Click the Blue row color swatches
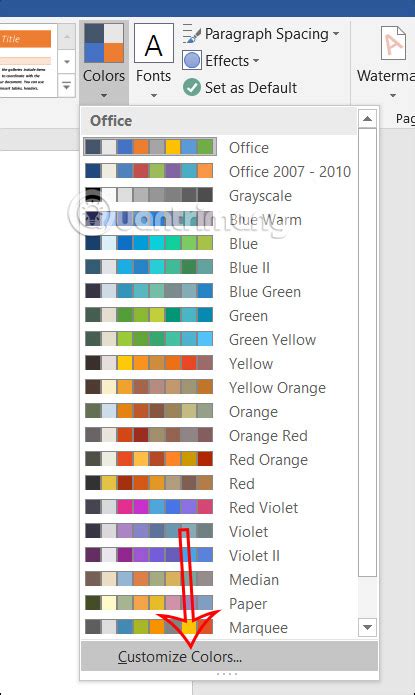415x695 pixels. (x=149, y=243)
